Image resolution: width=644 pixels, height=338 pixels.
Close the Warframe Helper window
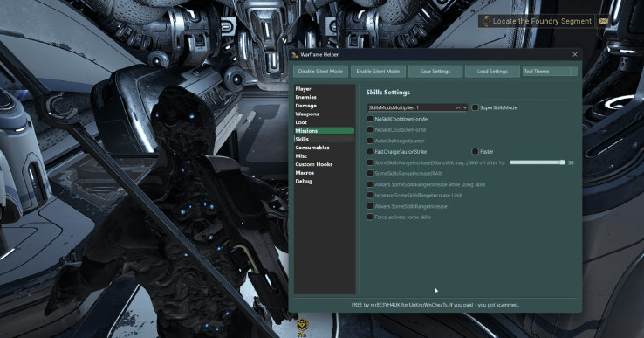pyautogui.click(x=574, y=54)
